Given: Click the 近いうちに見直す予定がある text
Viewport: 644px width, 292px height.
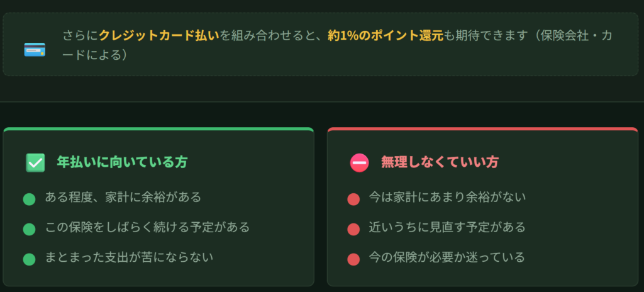Looking at the screenshot, I should pyautogui.click(x=447, y=227).
